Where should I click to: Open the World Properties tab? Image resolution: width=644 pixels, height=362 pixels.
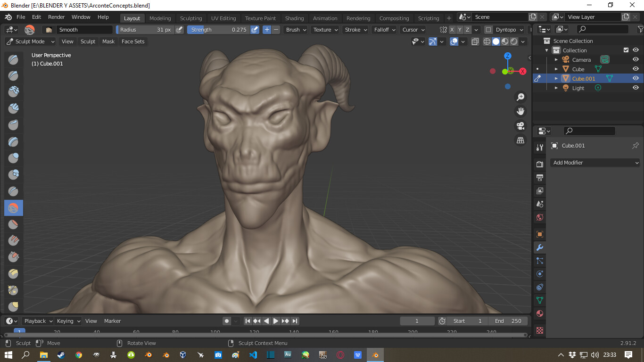(x=539, y=217)
